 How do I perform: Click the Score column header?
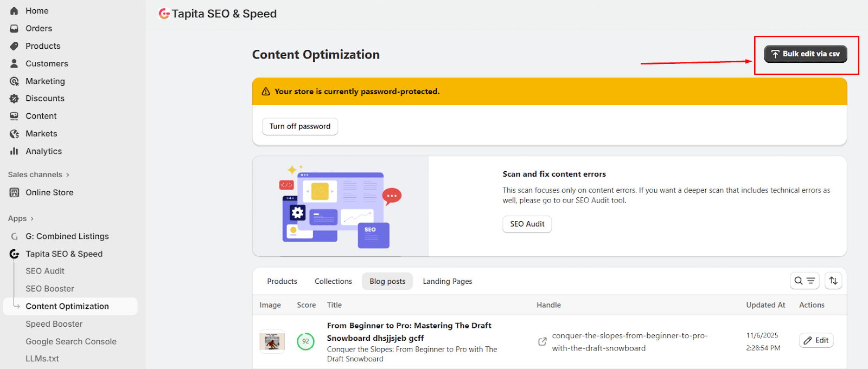[307, 305]
